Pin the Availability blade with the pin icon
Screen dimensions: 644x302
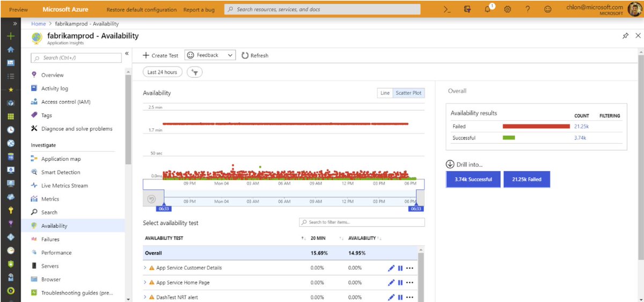tap(625, 36)
